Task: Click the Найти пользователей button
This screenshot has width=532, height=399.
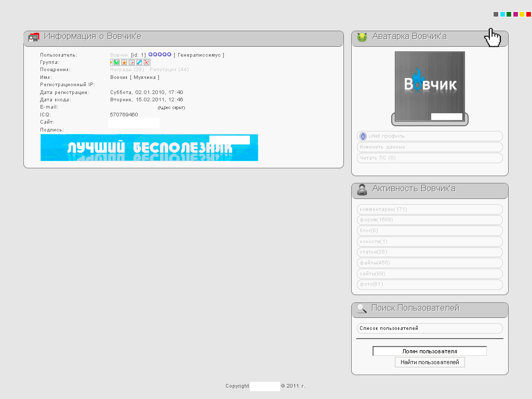Action: coord(430,362)
